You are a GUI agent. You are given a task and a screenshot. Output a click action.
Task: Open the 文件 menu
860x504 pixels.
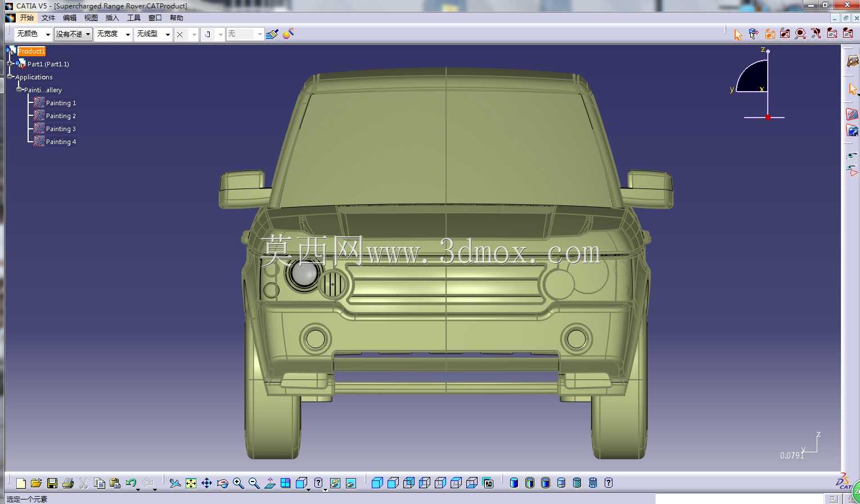pyautogui.click(x=48, y=18)
